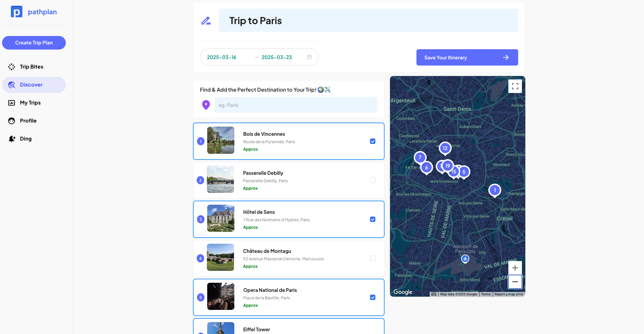Image resolution: width=644 pixels, height=334 pixels.
Task: Click the Google logo on the map
Action: 403,292
